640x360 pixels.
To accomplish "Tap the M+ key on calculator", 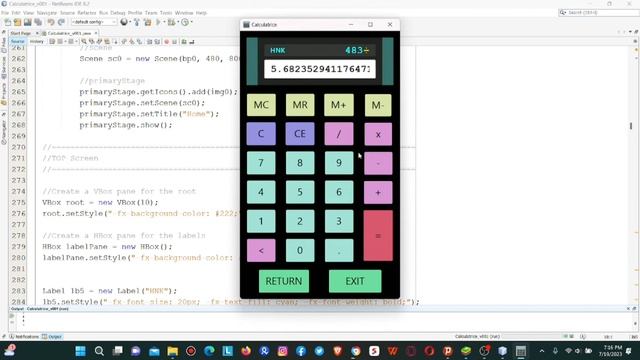I will point(339,105).
